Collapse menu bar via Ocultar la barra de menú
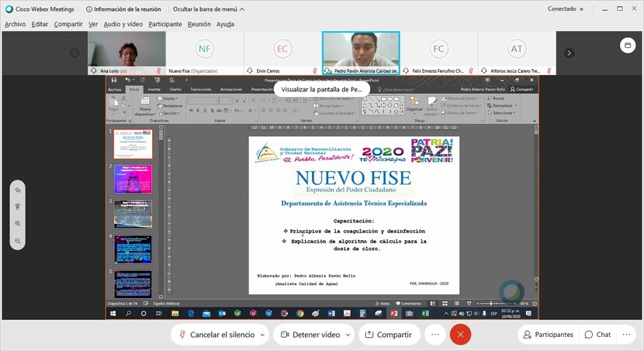The width and height of the screenshot is (644, 351). click(209, 9)
